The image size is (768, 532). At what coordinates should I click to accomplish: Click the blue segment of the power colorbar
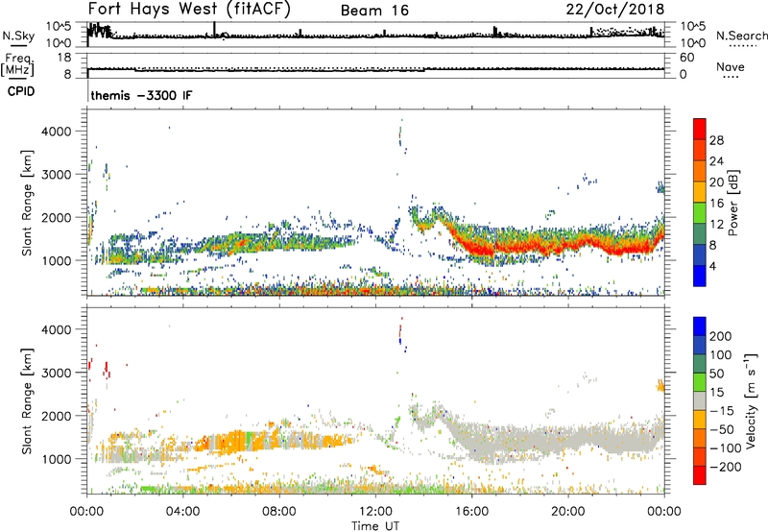tap(700, 276)
